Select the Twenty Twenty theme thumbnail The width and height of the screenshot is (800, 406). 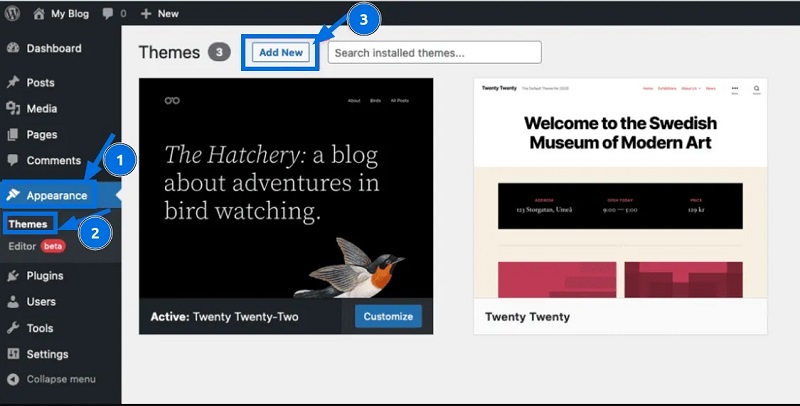tap(620, 188)
